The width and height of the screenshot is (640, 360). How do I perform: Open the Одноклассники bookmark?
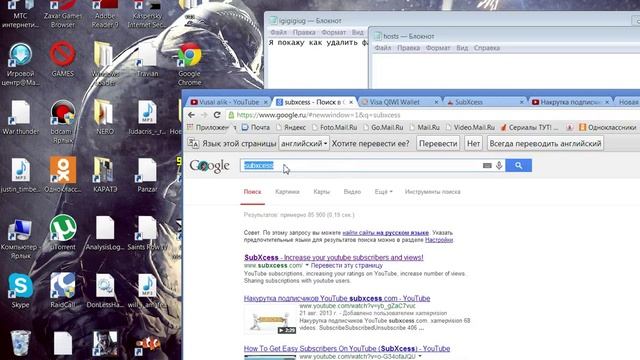[607, 127]
